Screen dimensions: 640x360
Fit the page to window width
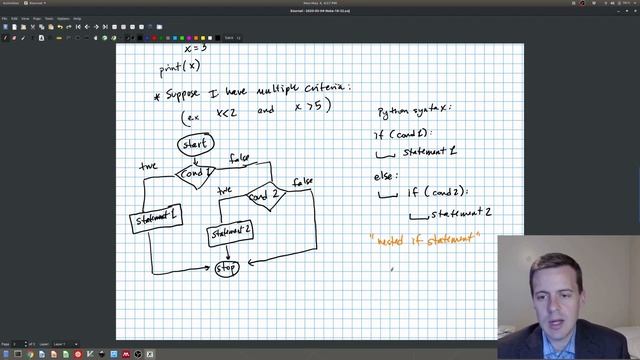[123, 27]
